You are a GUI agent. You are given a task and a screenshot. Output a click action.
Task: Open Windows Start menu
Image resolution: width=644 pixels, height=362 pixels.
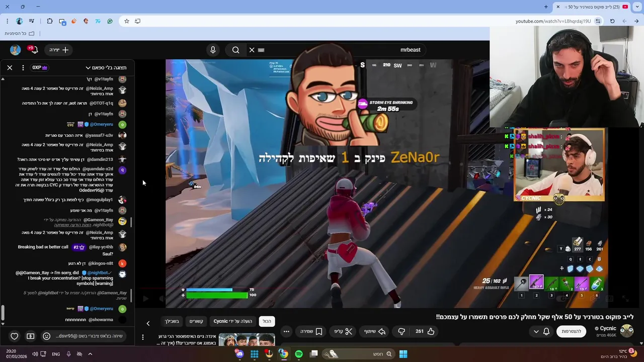point(403,354)
